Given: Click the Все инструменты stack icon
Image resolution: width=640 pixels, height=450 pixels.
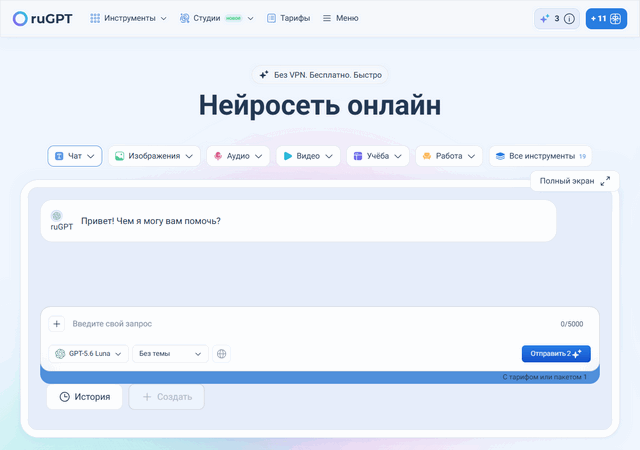Looking at the screenshot, I should pos(500,156).
